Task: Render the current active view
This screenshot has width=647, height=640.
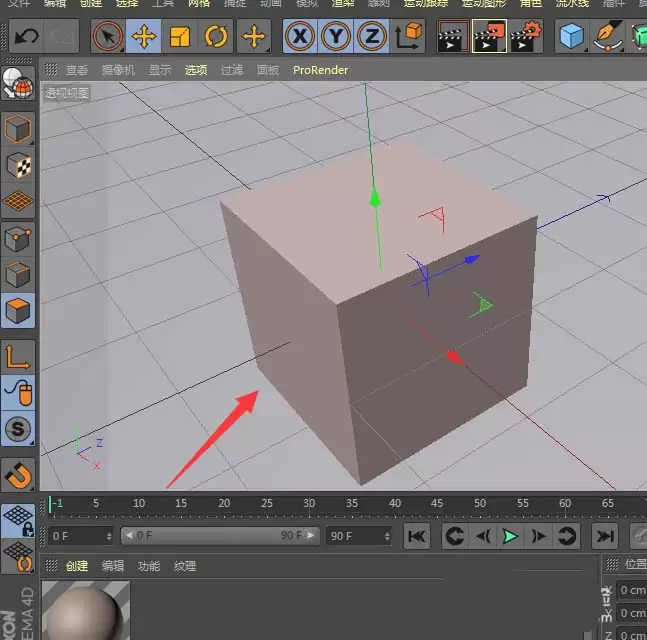Action: (x=453, y=36)
